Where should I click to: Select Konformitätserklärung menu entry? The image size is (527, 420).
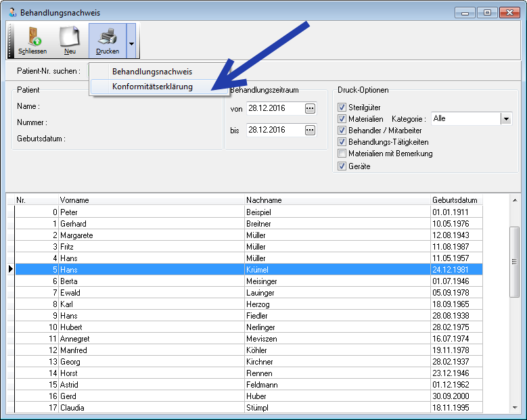pyautogui.click(x=152, y=87)
